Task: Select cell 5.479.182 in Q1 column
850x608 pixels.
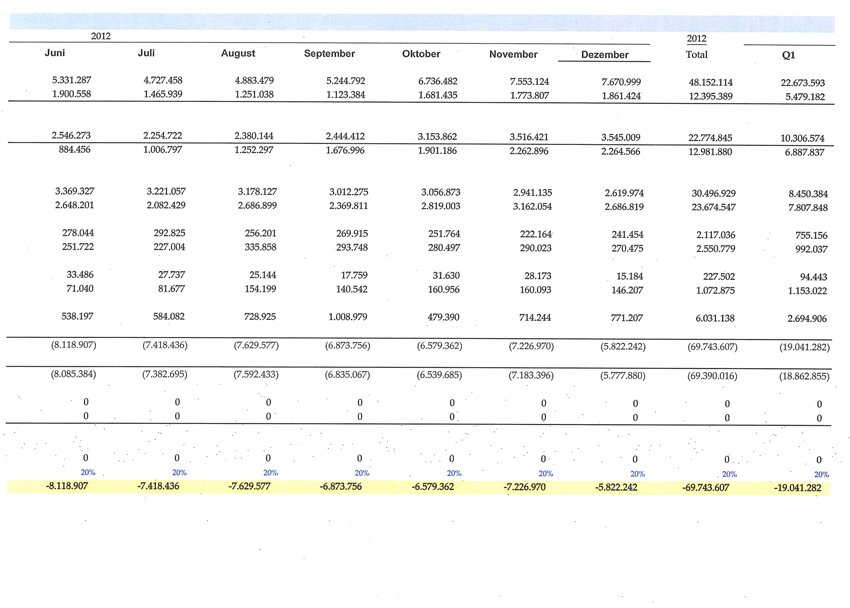Action: [x=805, y=97]
